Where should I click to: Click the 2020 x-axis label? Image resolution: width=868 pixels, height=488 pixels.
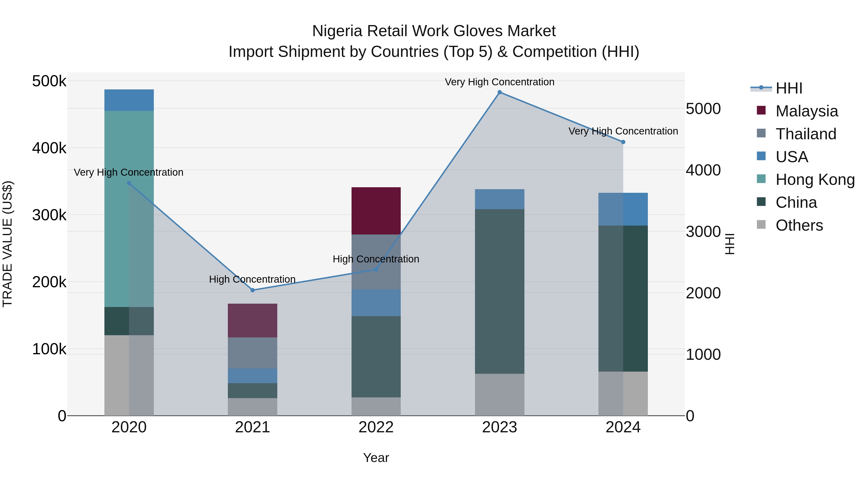[129, 427]
